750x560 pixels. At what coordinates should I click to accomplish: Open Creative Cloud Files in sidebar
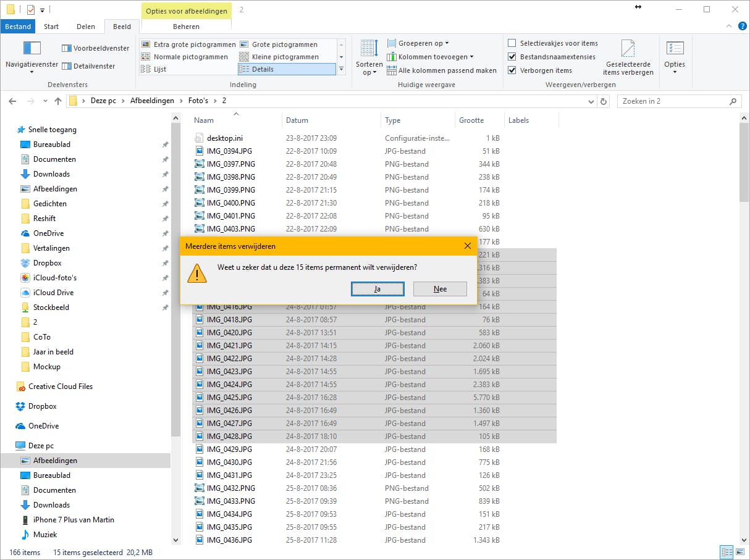coord(54,387)
